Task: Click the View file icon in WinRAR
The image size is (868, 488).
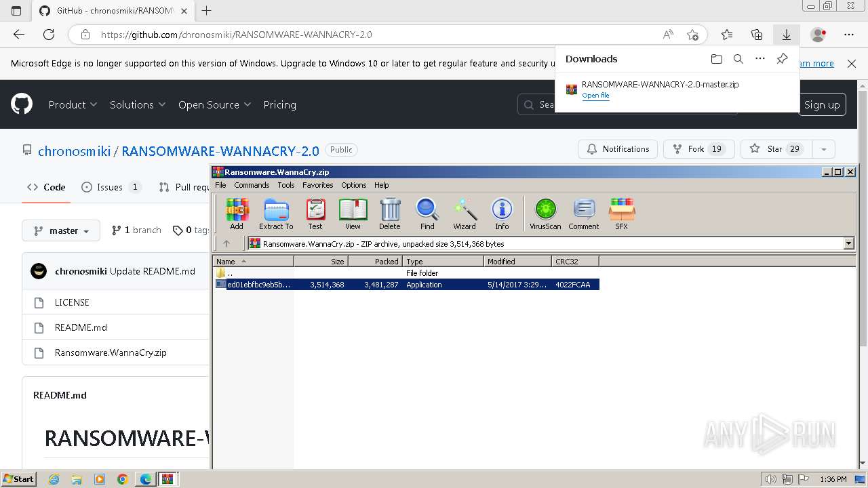Action: (353, 213)
